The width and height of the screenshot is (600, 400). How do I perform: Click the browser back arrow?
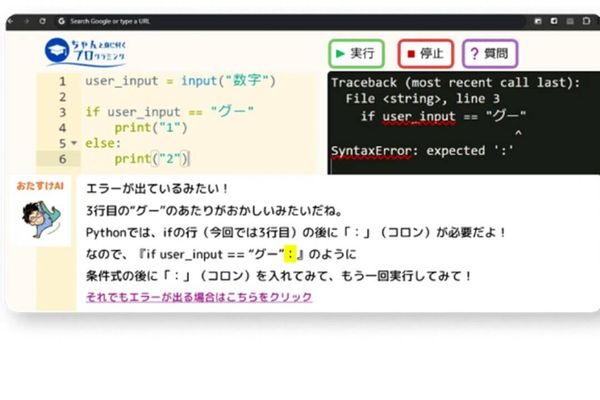pyautogui.click(x=11, y=21)
